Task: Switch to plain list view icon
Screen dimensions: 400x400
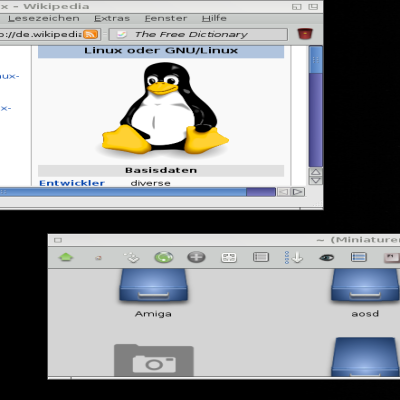Action: click(x=261, y=257)
